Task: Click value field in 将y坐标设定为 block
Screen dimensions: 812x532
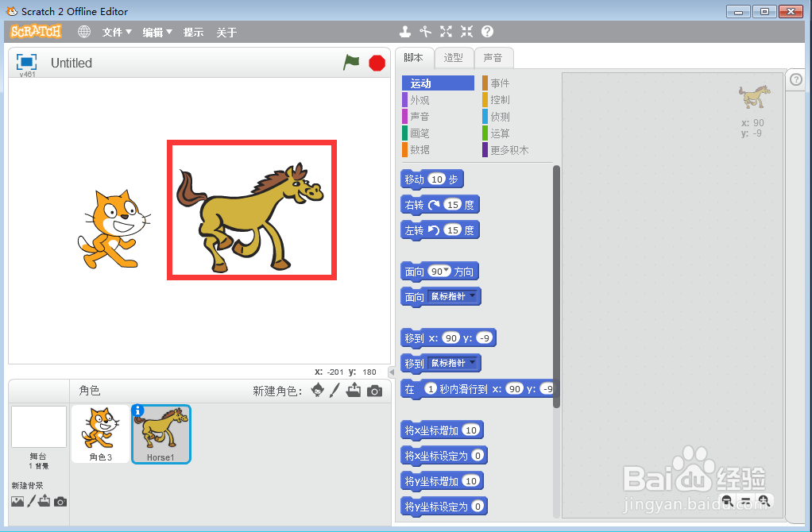Action: click(x=478, y=506)
